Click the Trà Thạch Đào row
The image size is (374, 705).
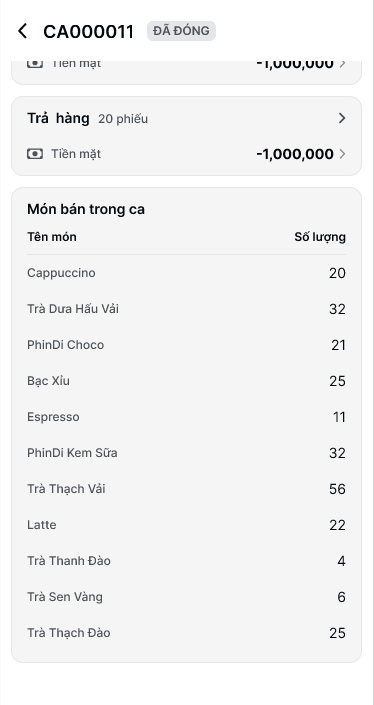187,633
